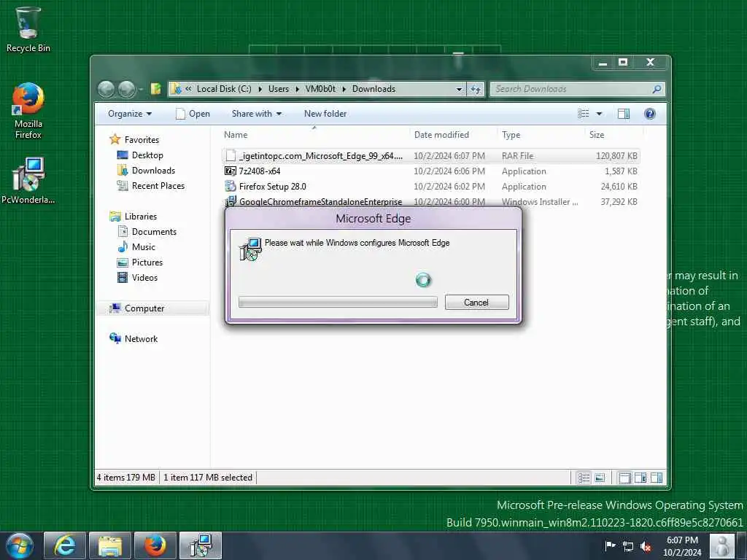Open the Windows Start orb
Image resolution: width=747 pixels, height=560 pixels.
(20, 545)
